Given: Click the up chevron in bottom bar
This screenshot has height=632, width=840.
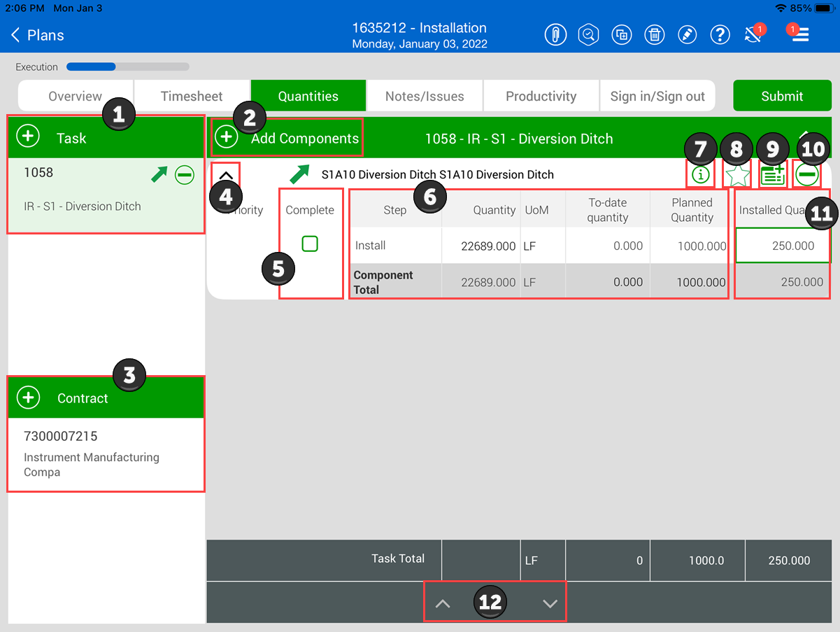Looking at the screenshot, I should (x=443, y=603).
